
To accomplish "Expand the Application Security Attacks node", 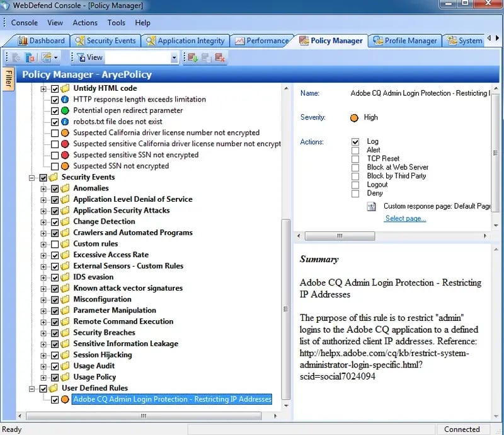I will pyautogui.click(x=44, y=211).
